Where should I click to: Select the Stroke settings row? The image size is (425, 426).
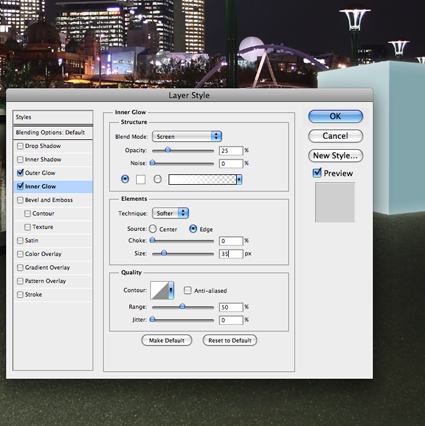click(x=53, y=294)
